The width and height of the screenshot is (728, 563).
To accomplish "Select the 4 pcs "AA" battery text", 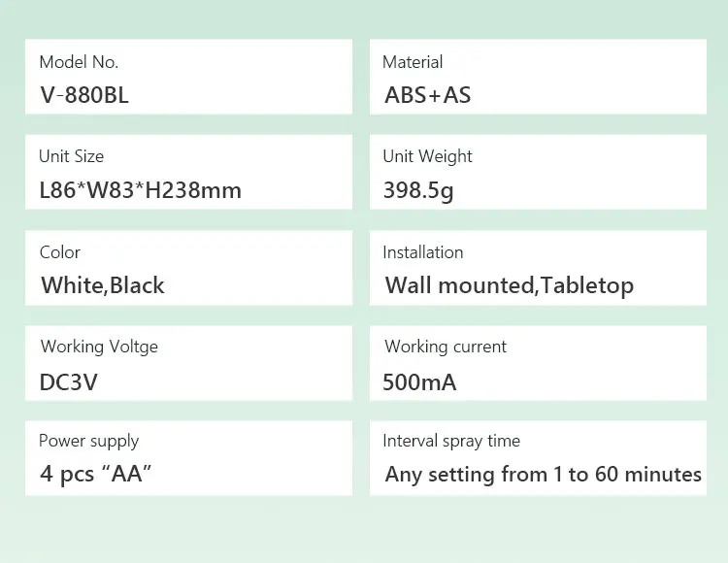I will (95, 475).
